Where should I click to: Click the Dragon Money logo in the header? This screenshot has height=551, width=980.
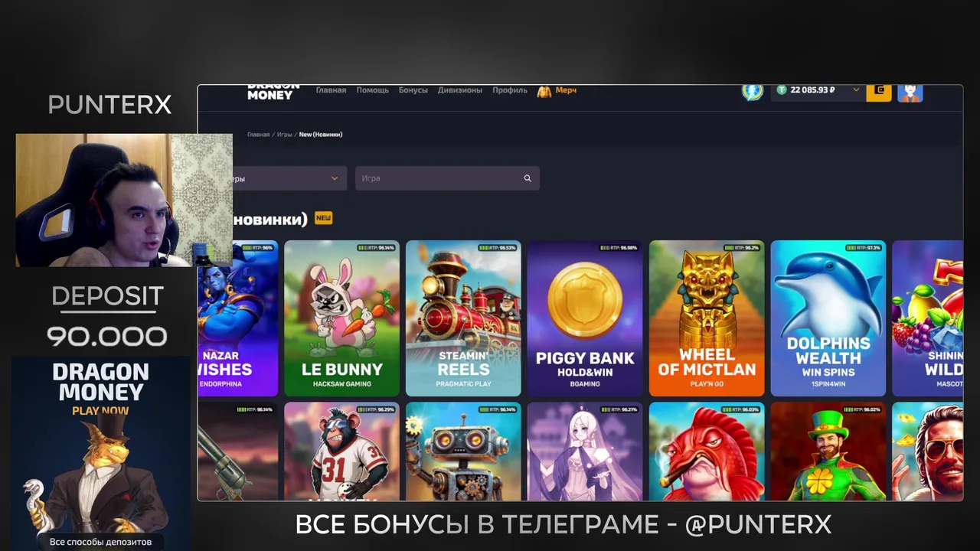coord(273,92)
